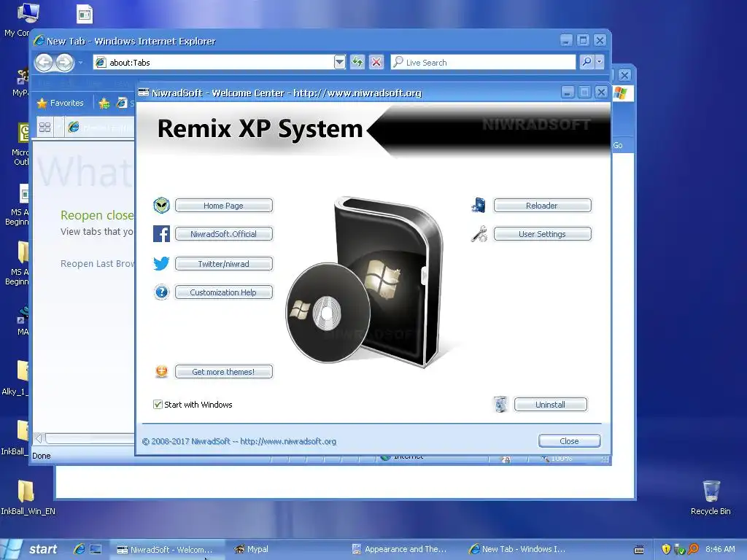Viewport: 747px width, 560px height.
Task: Click horizontal scrollbar left arrow in IE
Action: pyautogui.click(x=39, y=438)
